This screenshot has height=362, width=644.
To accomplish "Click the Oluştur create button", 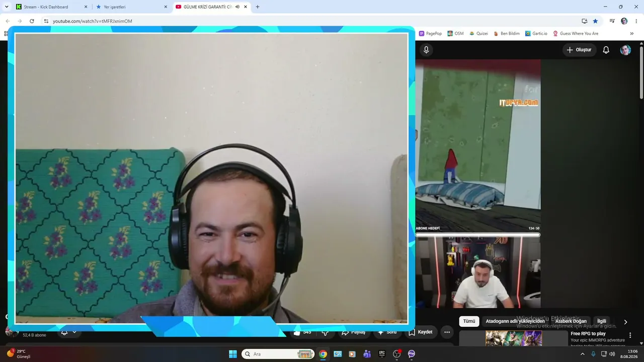I will click(579, 50).
